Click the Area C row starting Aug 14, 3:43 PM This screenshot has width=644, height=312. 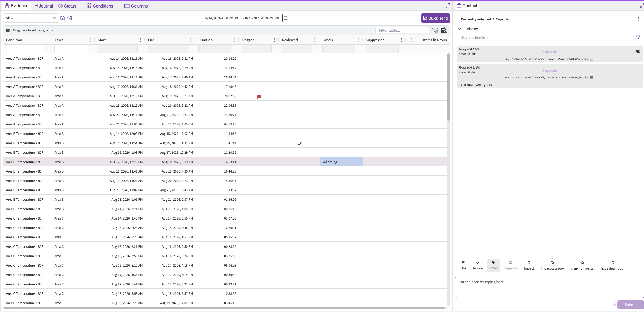[x=225, y=218]
